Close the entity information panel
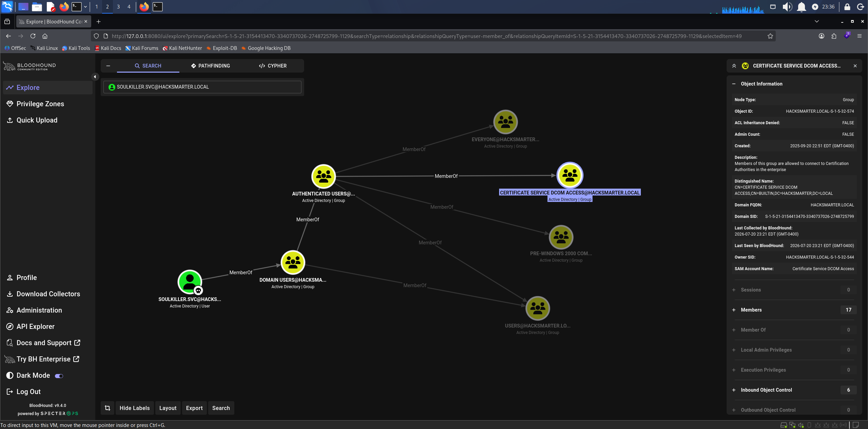 coord(855,66)
